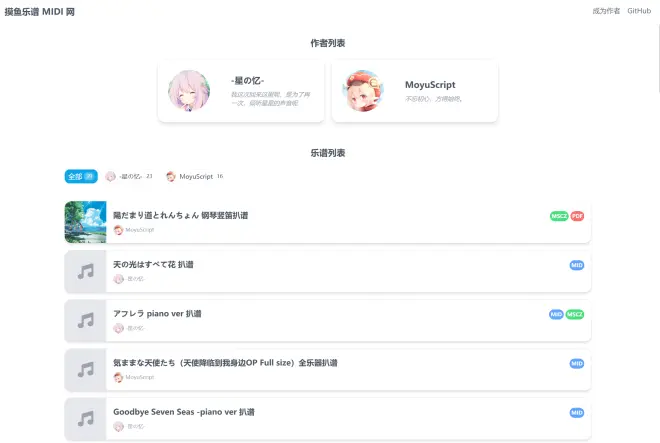Click the MID badge on 気ままな天使たち score
This screenshot has height=443, width=660.
pyautogui.click(x=577, y=363)
